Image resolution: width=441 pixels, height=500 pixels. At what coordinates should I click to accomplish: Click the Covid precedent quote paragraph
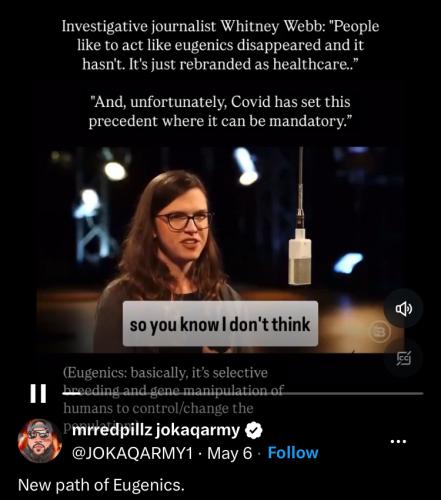220,111
